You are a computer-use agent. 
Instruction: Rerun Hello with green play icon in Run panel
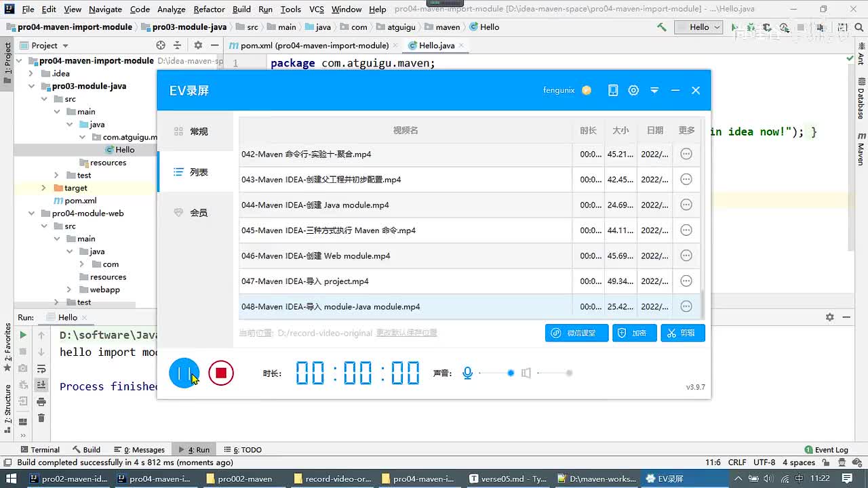[23, 335]
